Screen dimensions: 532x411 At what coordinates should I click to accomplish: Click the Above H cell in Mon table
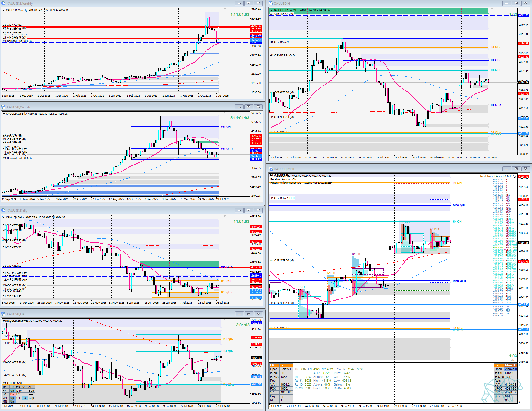click(x=511, y=369)
